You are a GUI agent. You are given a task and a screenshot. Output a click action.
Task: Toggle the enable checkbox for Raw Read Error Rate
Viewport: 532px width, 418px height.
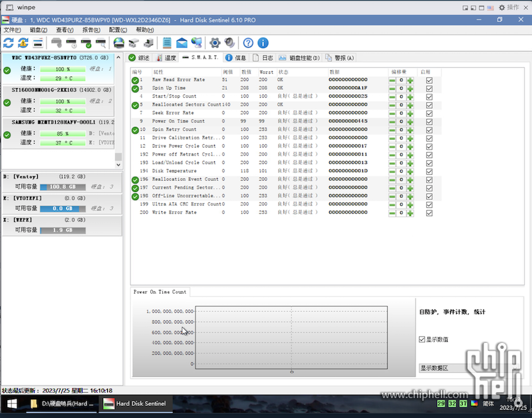click(x=429, y=80)
